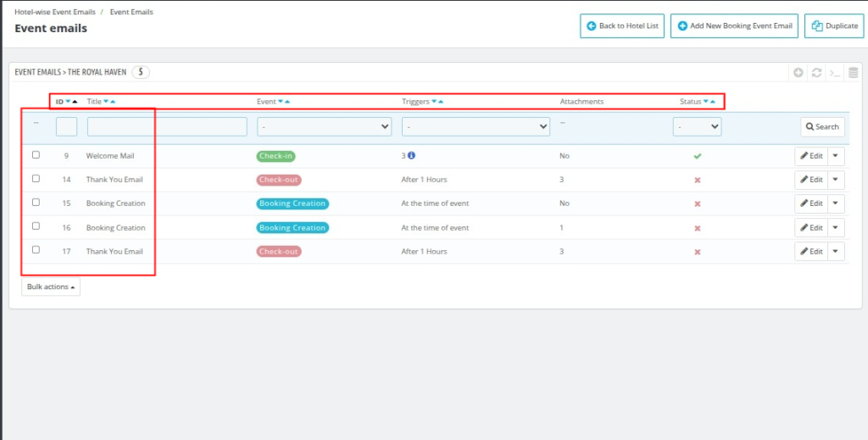Click the info icon beside triggers count 3
Viewport: 868px width, 440px height.
coord(412,156)
